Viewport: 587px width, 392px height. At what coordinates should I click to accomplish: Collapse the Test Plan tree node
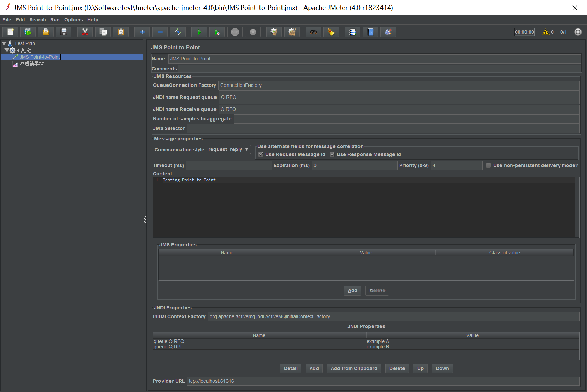point(4,43)
